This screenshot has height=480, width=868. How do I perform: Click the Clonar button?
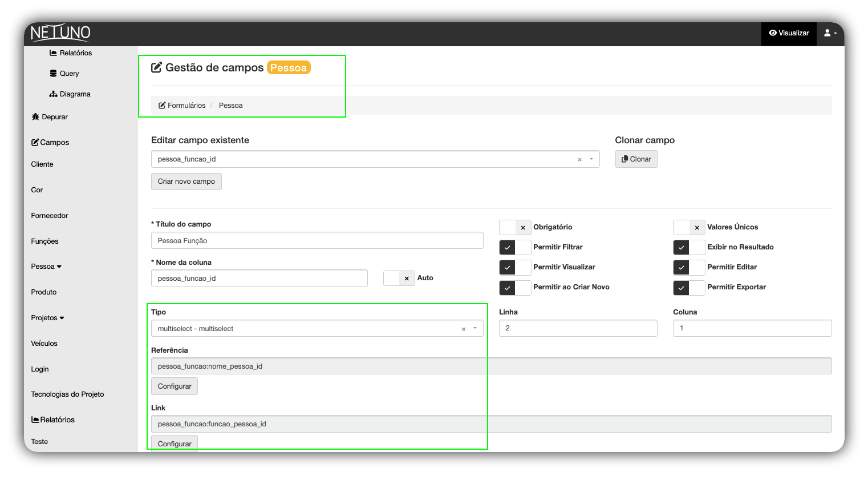[x=636, y=159]
